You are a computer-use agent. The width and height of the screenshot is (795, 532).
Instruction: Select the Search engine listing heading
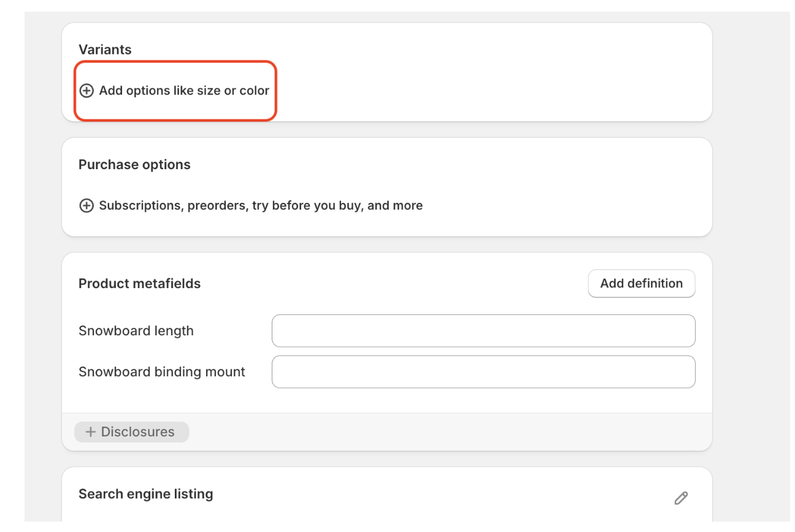click(146, 494)
